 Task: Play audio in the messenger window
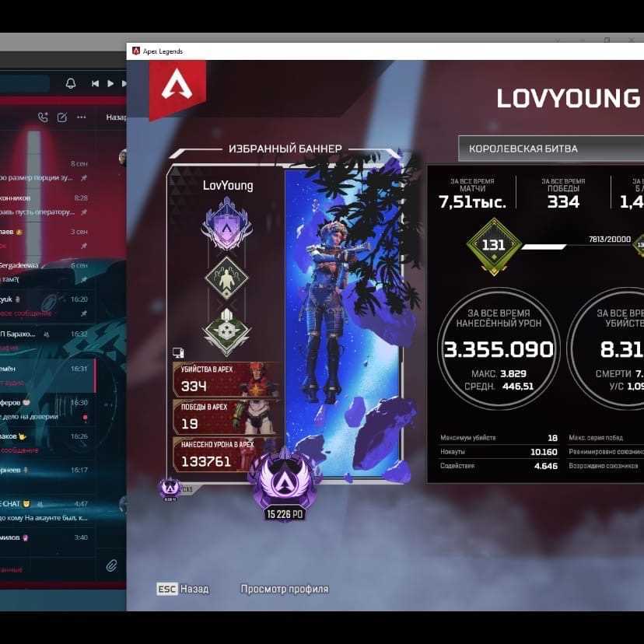110,83
